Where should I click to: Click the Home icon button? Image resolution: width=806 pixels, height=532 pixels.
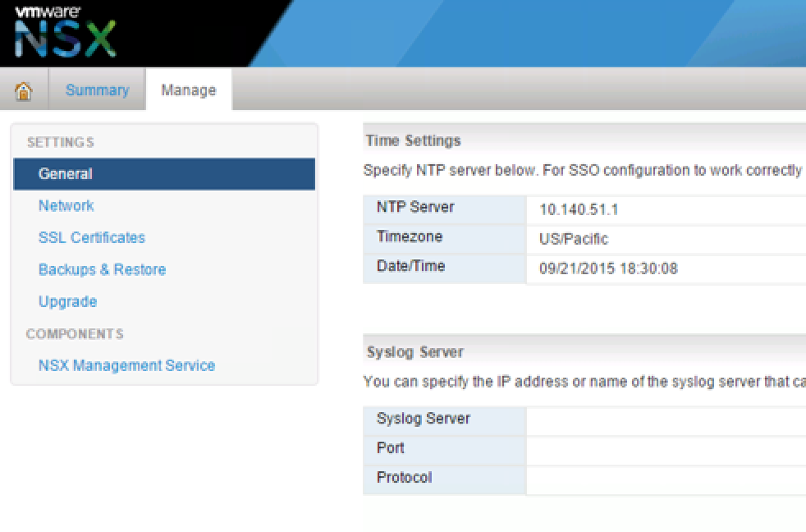(x=24, y=90)
